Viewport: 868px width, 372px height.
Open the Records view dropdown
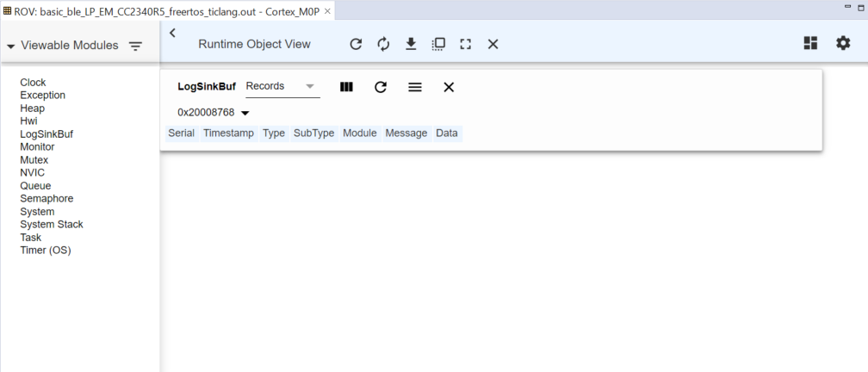(x=282, y=86)
